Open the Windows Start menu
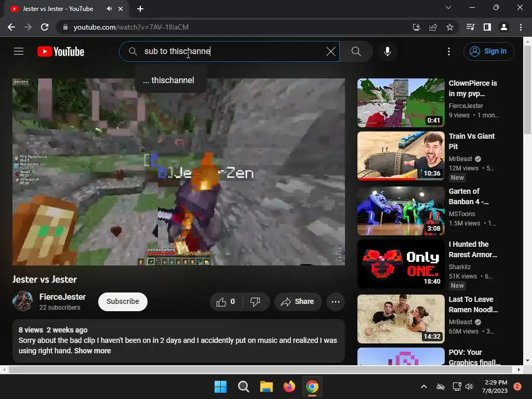This screenshot has width=532, height=399. click(x=220, y=387)
